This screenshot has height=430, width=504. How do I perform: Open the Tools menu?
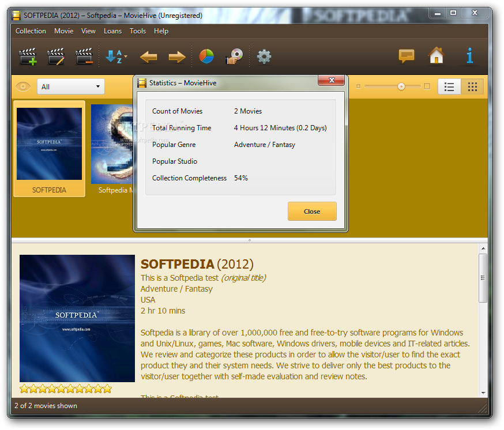138,31
